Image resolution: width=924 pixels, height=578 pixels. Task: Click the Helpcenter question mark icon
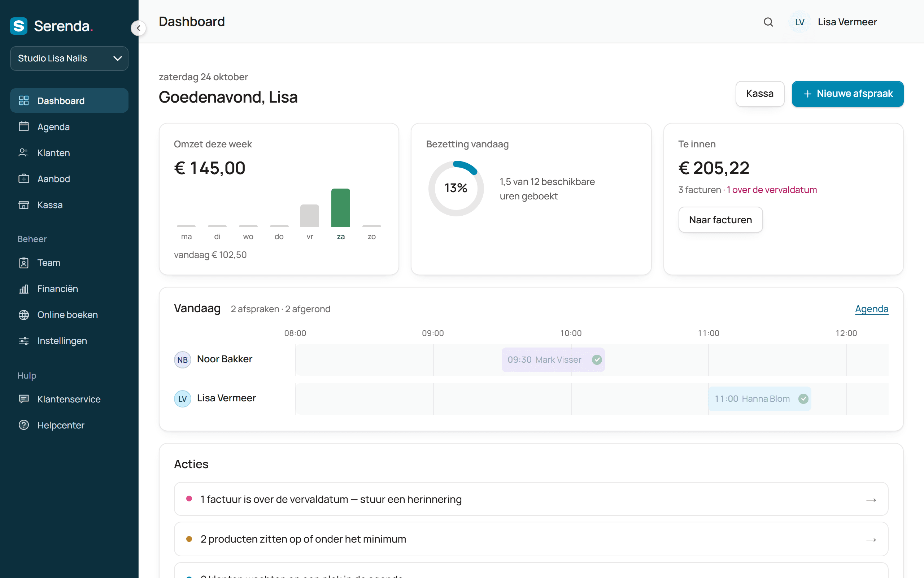pyautogui.click(x=24, y=425)
